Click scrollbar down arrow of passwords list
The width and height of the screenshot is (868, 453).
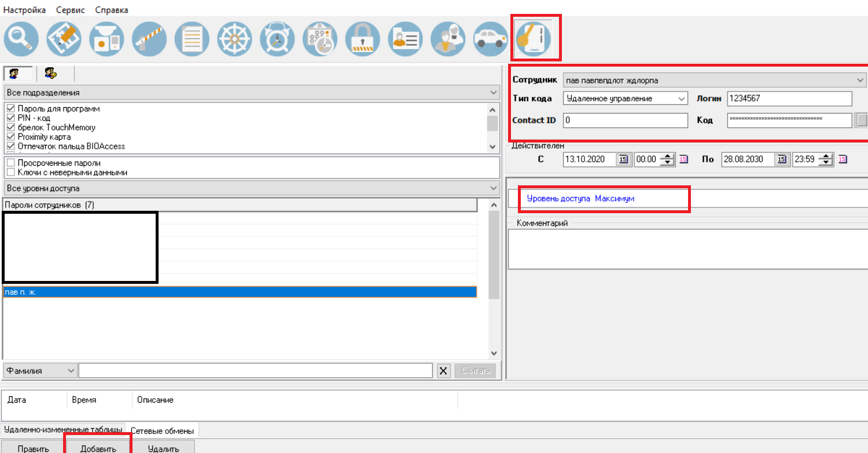pyautogui.click(x=494, y=353)
